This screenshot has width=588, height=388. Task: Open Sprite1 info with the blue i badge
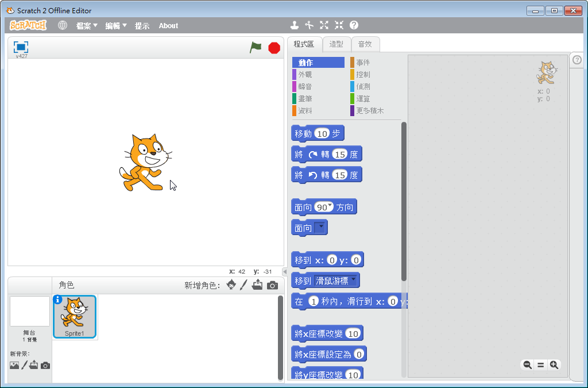click(58, 300)
